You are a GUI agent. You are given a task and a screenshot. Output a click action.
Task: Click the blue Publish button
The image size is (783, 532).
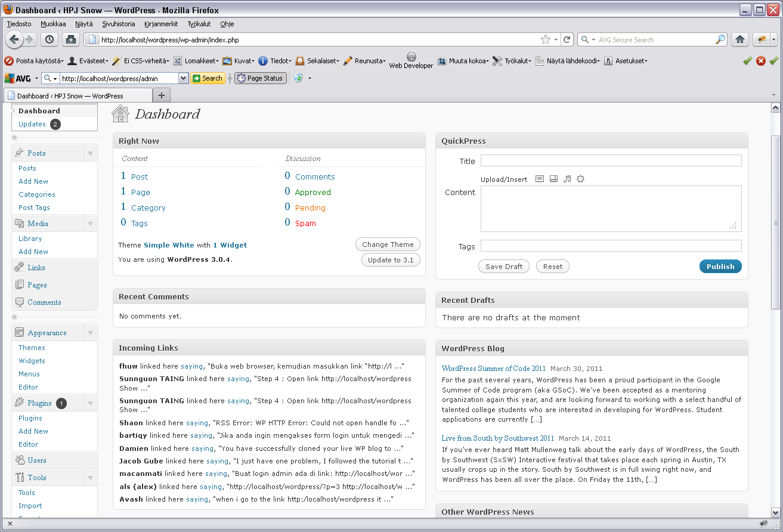(720, 267)
